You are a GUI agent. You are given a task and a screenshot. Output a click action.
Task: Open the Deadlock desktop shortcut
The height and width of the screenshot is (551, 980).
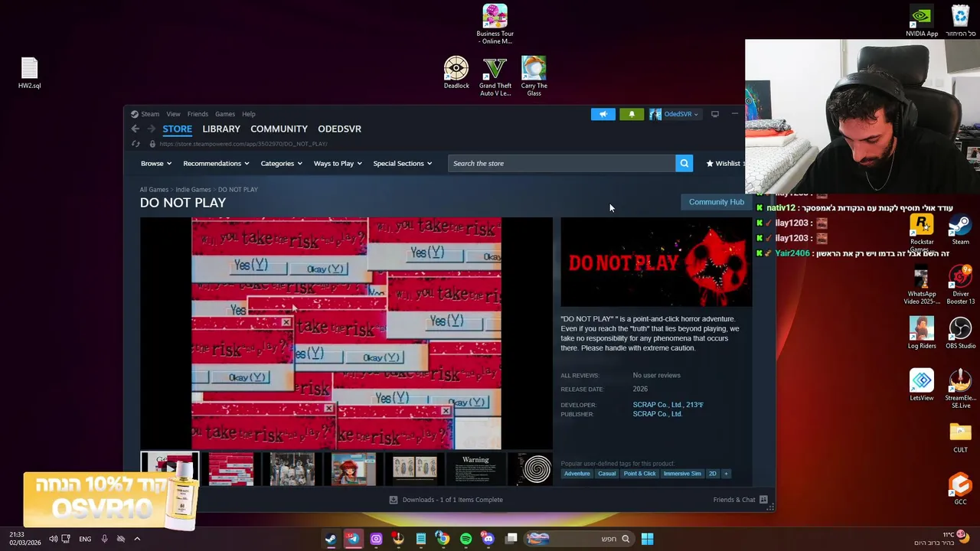[x=456, y=72]
